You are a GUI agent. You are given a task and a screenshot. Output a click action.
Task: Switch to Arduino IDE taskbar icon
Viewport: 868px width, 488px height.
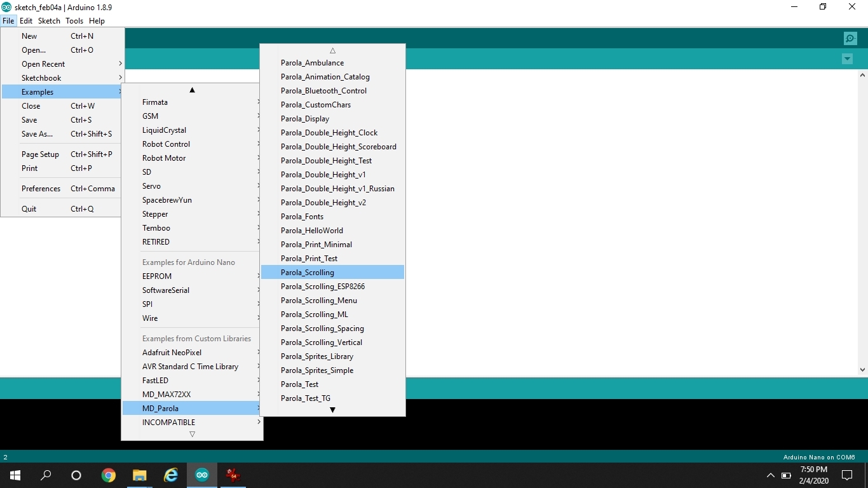202,475
